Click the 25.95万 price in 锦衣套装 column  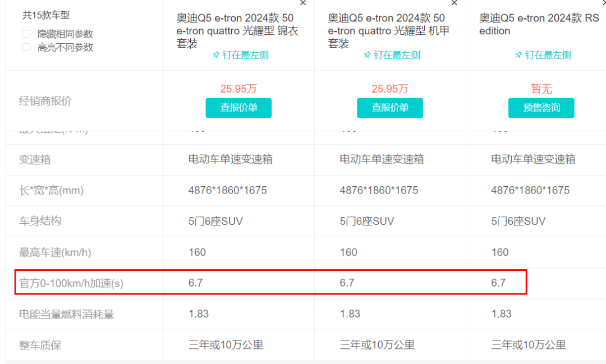[238, 89]
